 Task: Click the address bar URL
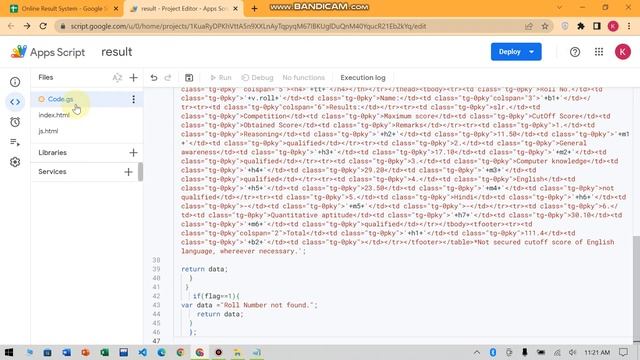pos(248,26)
